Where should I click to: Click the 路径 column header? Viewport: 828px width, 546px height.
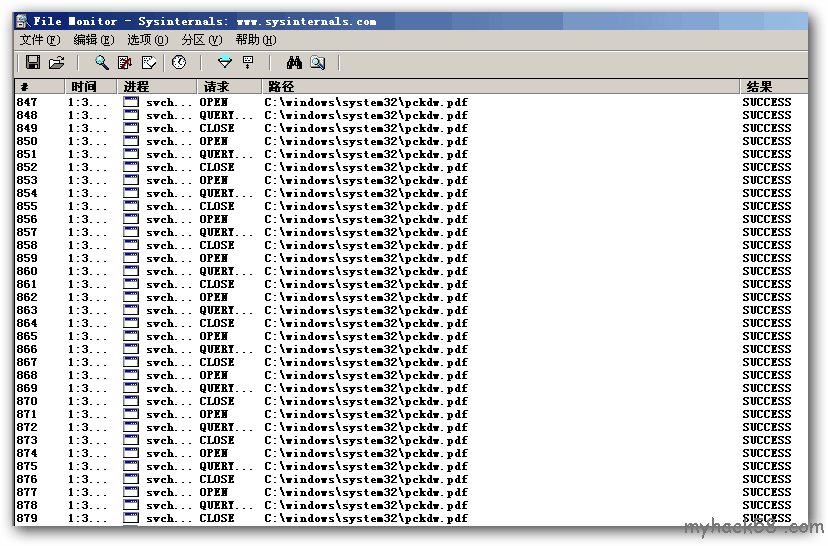[x=501, y=87]
